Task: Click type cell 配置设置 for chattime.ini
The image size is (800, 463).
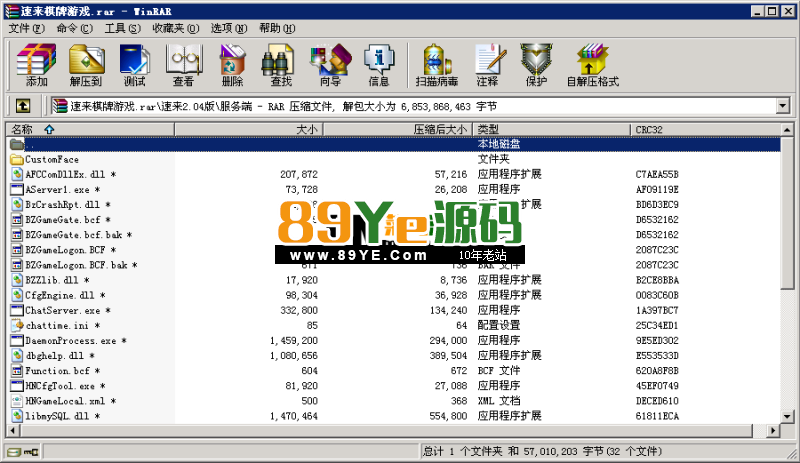Action: coord(498,325)
